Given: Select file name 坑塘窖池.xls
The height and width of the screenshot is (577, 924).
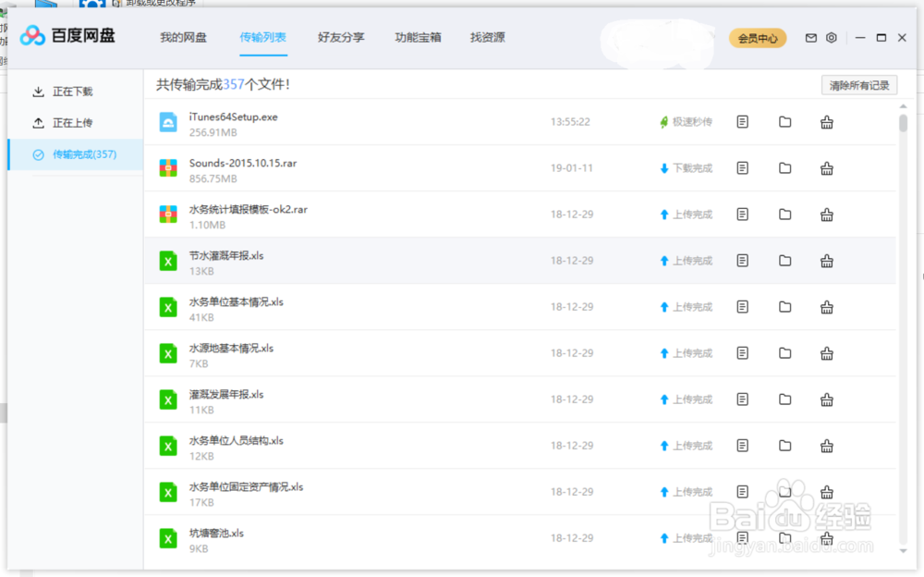Looking at the screenshot, I should tap(216, 533).
